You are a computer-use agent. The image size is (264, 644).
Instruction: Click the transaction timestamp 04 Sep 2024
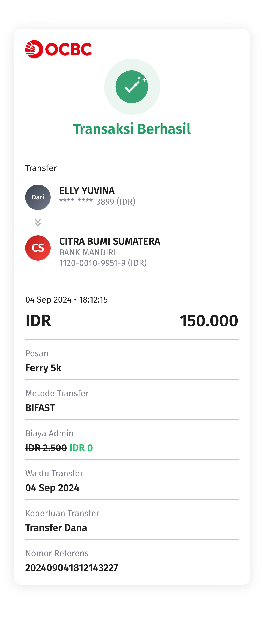pyautogui.click(x=67, y=300)
